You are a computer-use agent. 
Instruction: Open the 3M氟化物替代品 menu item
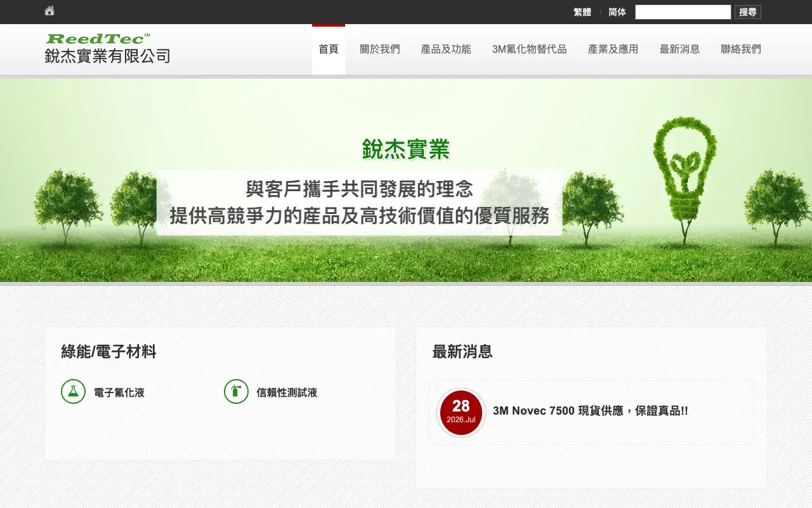click(530, 50)
